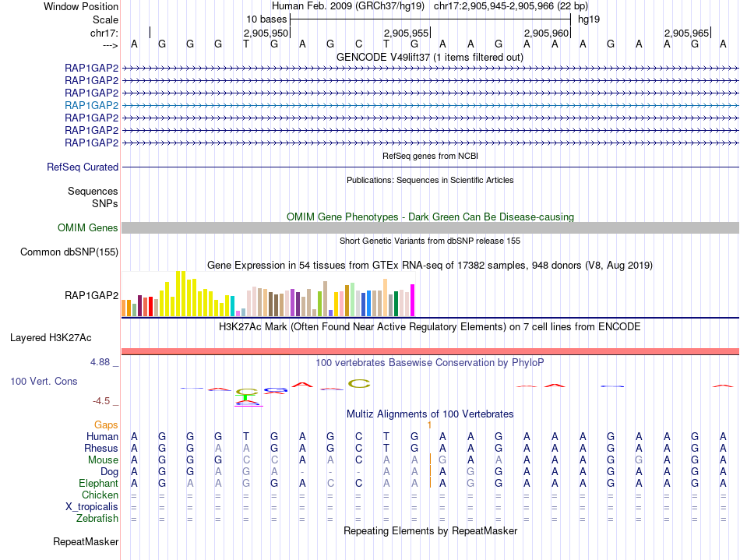This screenshot has width=740, height=560.
Task: Click the Zebrafish species label
Action: [x=97, y=519]
